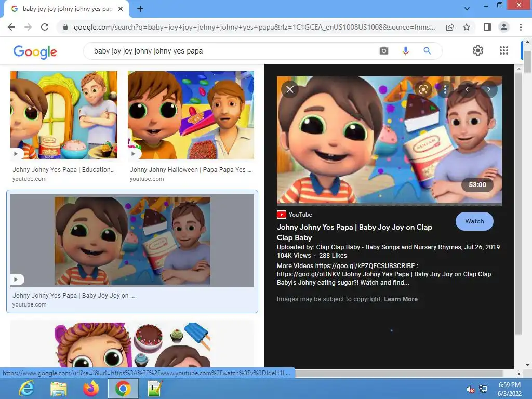Viewport: 532px width, 399px height.
Task: Go to next image with right chevron
Action: point(488,89)
